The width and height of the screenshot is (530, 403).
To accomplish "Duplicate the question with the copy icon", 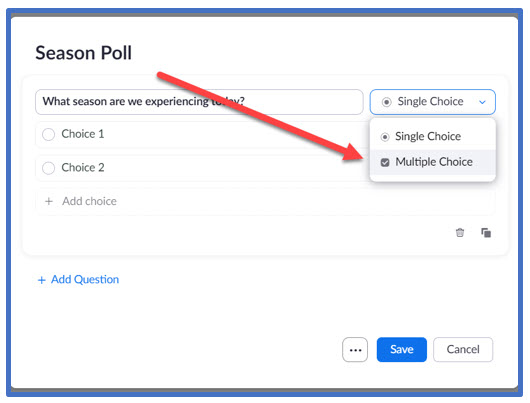I will [x=486, y=233].
